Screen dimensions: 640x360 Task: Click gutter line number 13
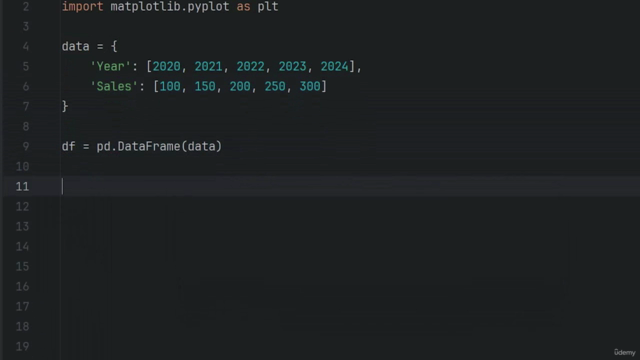(x=22, y=227)
